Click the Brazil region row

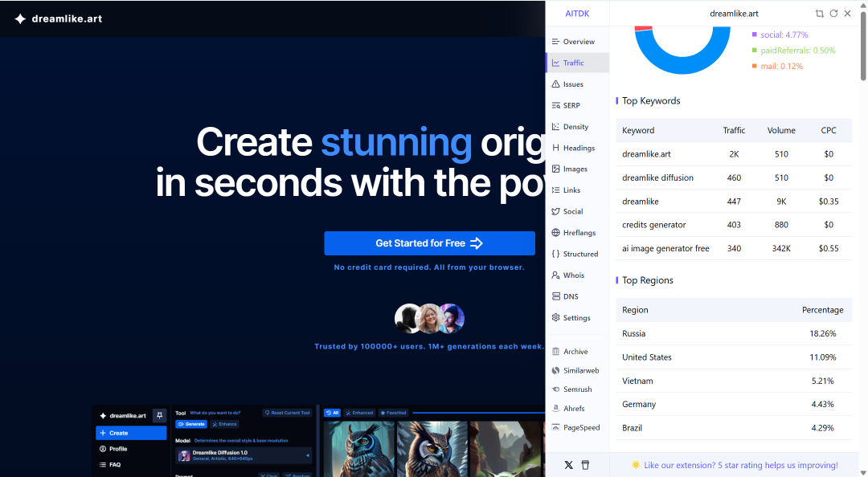(x=734, y=428)
